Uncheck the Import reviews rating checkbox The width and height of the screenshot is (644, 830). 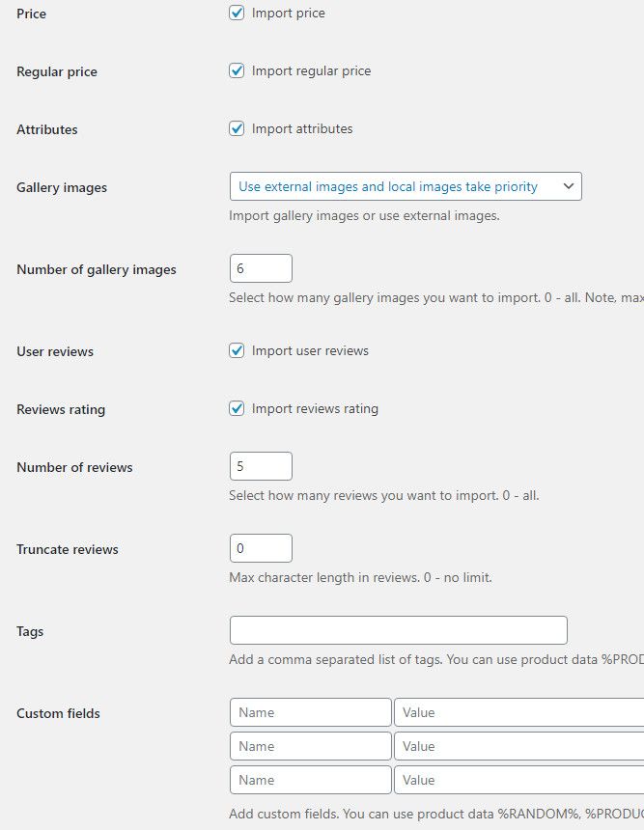tap(237, 408)
